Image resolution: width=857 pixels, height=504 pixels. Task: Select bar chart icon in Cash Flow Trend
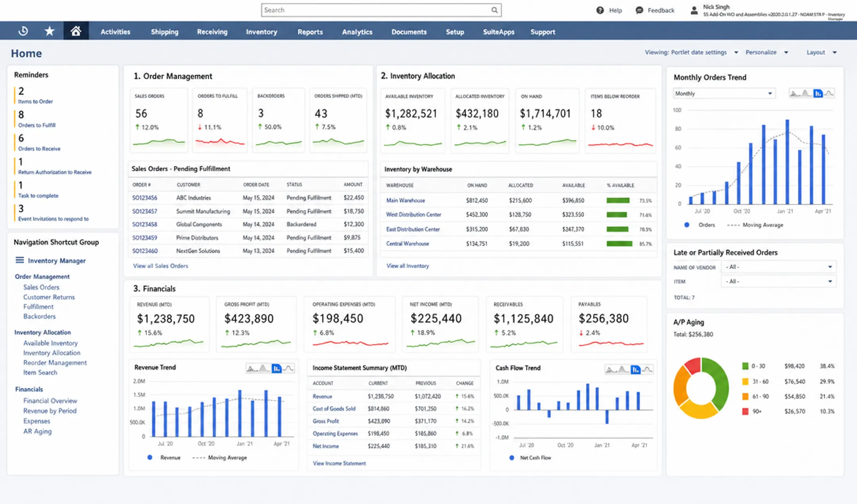[x=635, y=370]
